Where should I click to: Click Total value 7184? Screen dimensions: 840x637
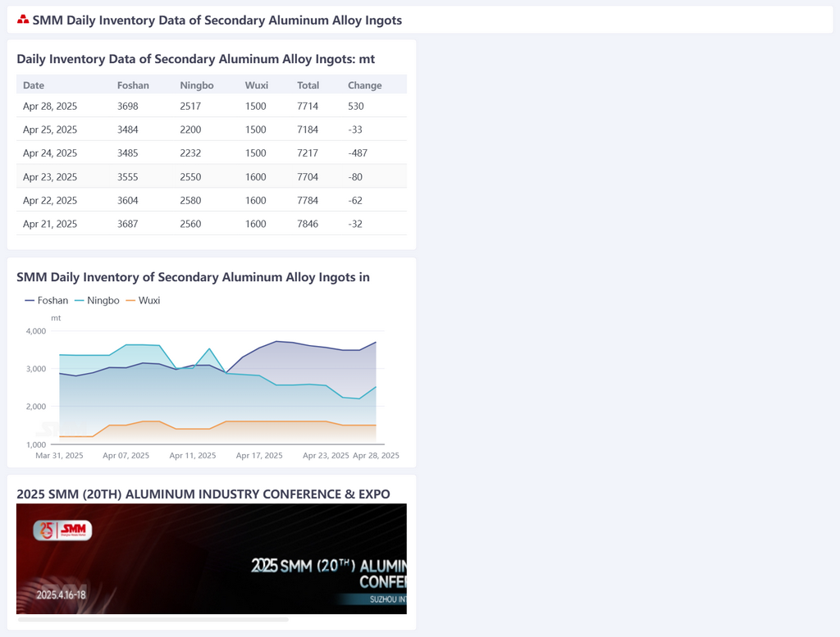pos(308,130)
